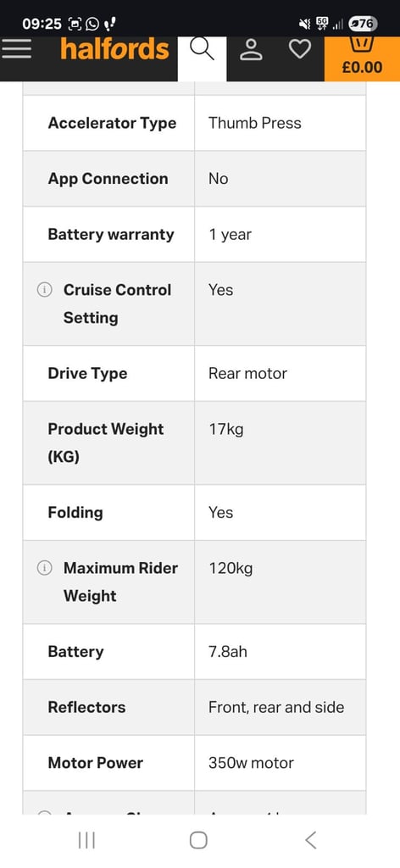
Task: Tap the Android back arrow
Action: [311, 840]
